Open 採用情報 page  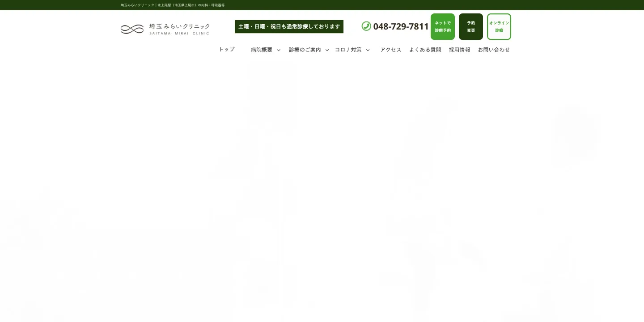coord(460,50)
